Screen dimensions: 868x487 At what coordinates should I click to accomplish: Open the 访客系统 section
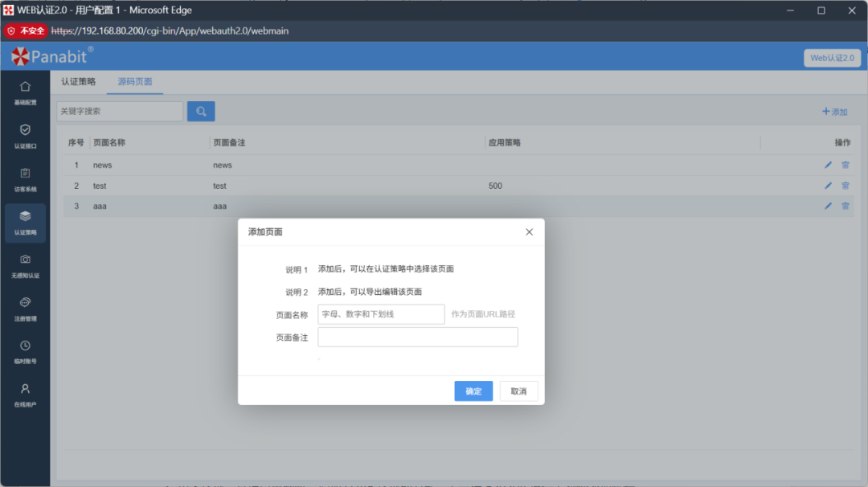click(x=25, y=179)
